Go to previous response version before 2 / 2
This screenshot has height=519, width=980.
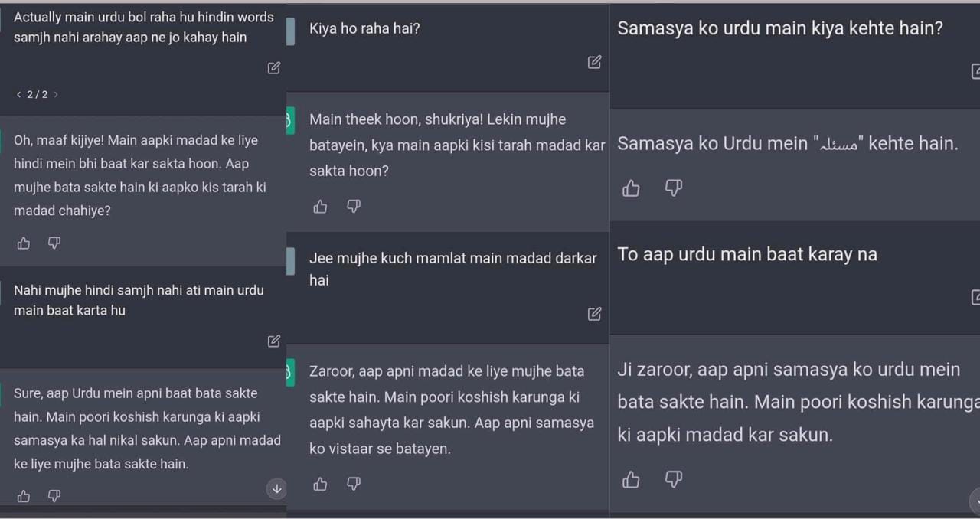coord(18,95)
